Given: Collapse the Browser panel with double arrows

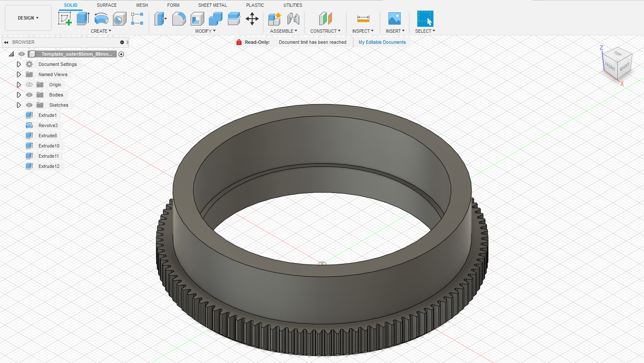Looking at the screenshot, I should click(x=6, y=42).
